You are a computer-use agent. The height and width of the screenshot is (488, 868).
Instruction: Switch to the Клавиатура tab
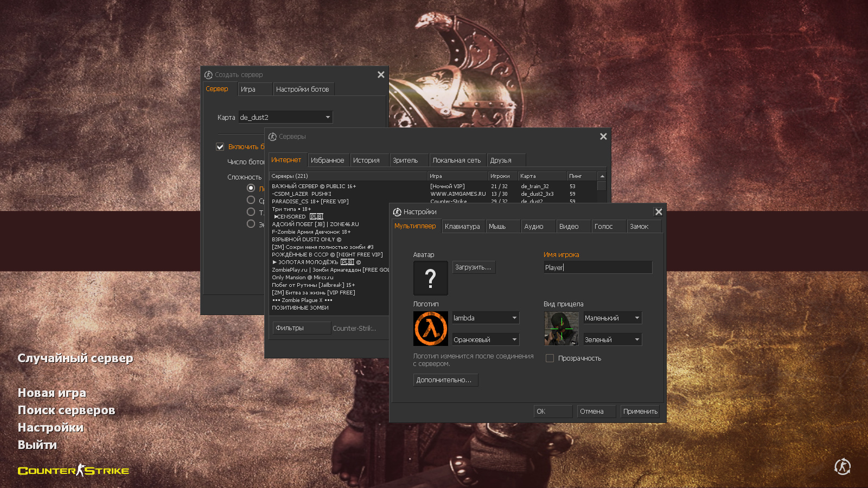click(462, 227)
